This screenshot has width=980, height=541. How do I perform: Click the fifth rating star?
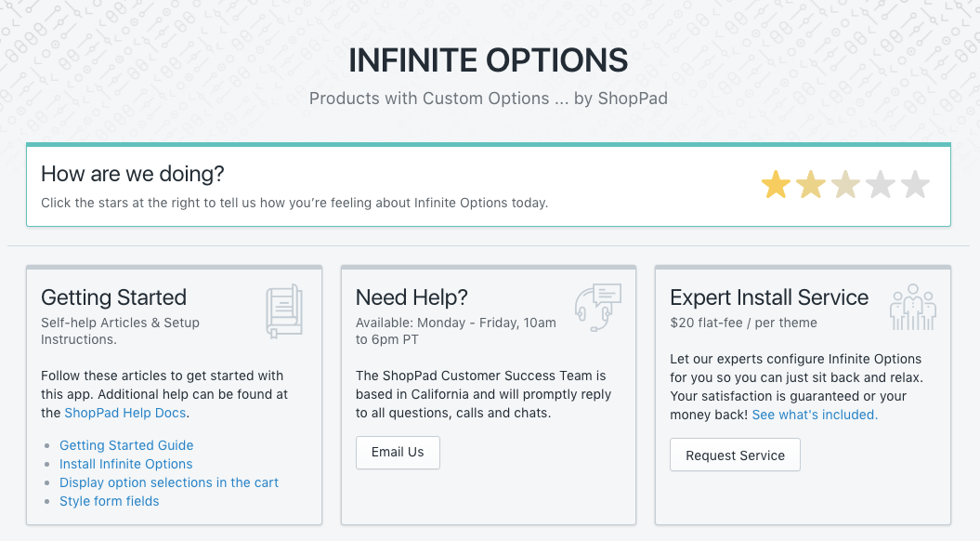(x=916, y=184)
